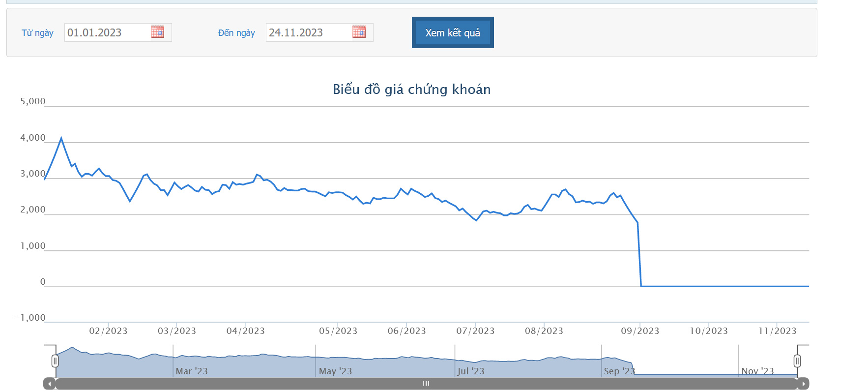Open the calendar picker for Từ ngày
Viewport: 868px width, 392px height.
click(x=157, y=32)
